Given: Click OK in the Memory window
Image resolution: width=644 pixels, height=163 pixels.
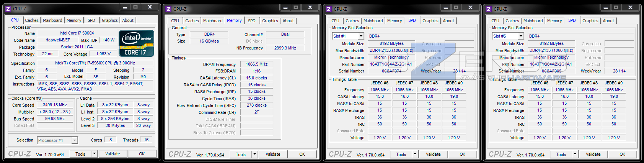Looking at the screenshot, I should pos(302,154).
